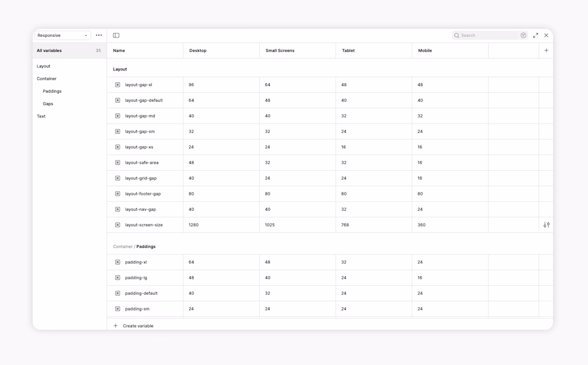Select the Container group in sidebar
Screen dimensions: 588x365
tap(47, 79)
